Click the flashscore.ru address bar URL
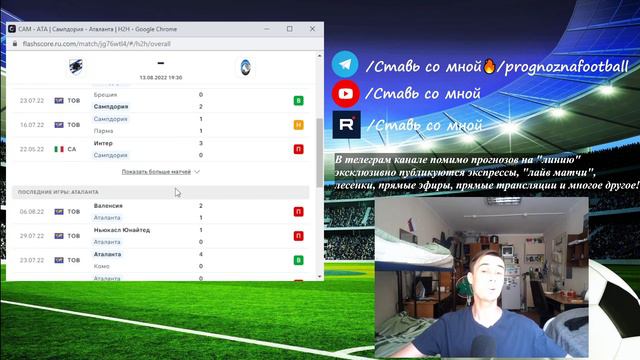640x360 pixels. [97, 44]
